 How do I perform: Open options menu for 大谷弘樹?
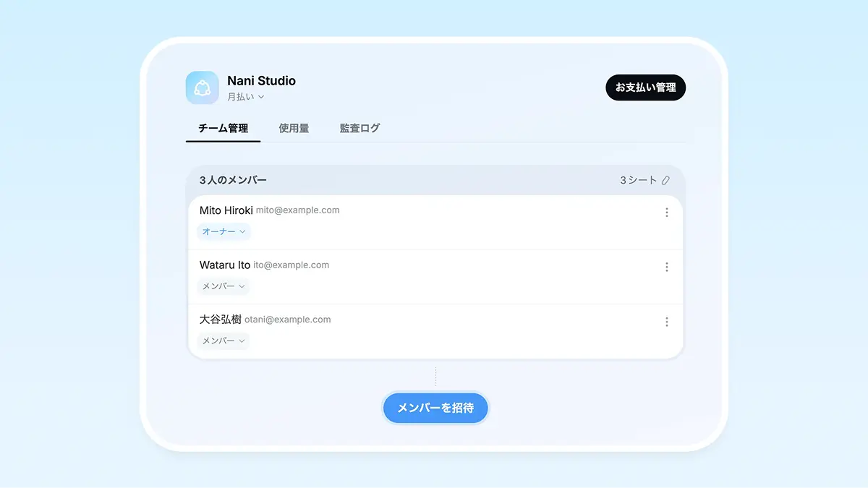tap(666, 322)
